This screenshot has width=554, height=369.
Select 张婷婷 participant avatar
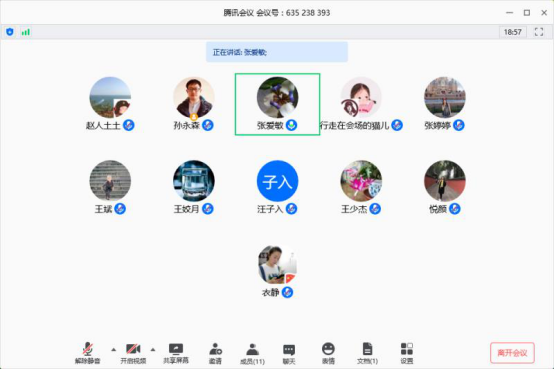(x=445, y=97)
